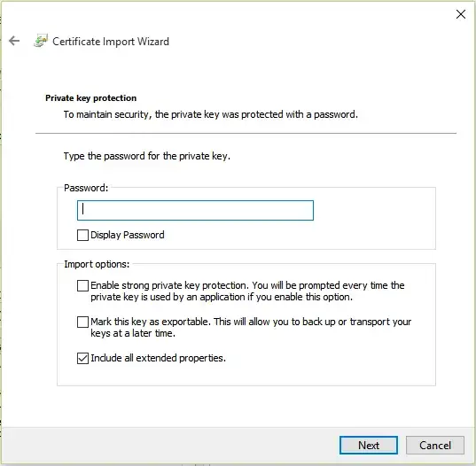This screenshot has height=466, width=476.
Task: Click 'Type the password for the private key.' text
Action: (x=147, y=156)
